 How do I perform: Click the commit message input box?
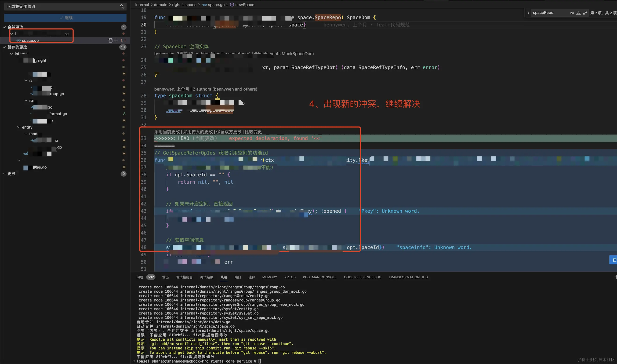click(61, 6)
